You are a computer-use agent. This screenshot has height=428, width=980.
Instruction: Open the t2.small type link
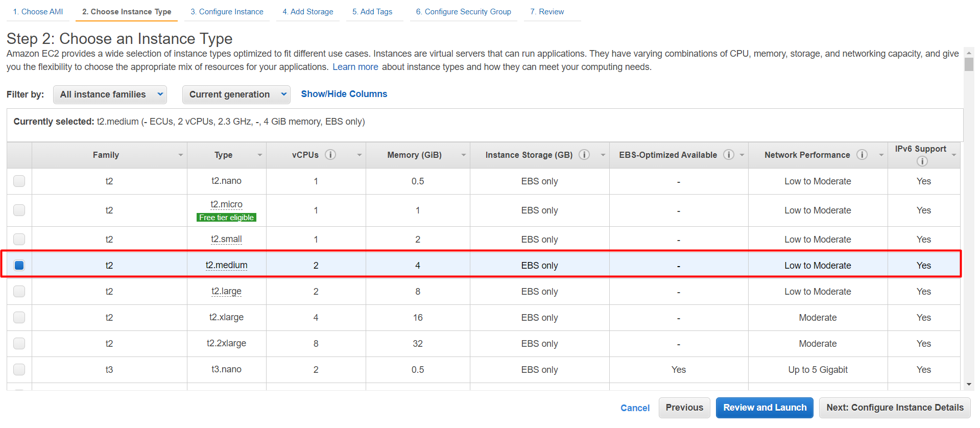click(x=227, y=239)
